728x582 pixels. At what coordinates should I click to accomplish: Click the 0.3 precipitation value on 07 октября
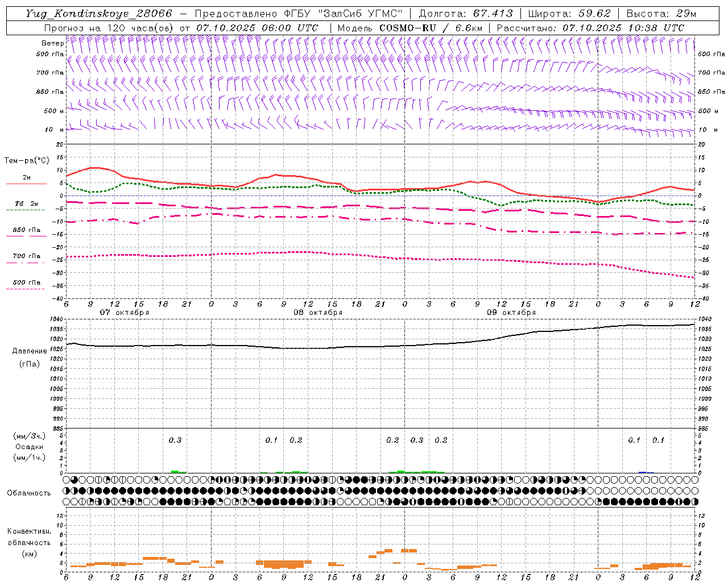pos(175,440)
